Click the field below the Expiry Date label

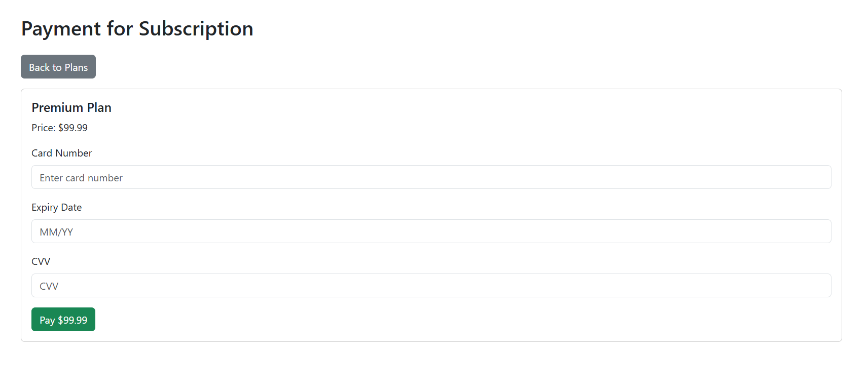tap(431, 231)
